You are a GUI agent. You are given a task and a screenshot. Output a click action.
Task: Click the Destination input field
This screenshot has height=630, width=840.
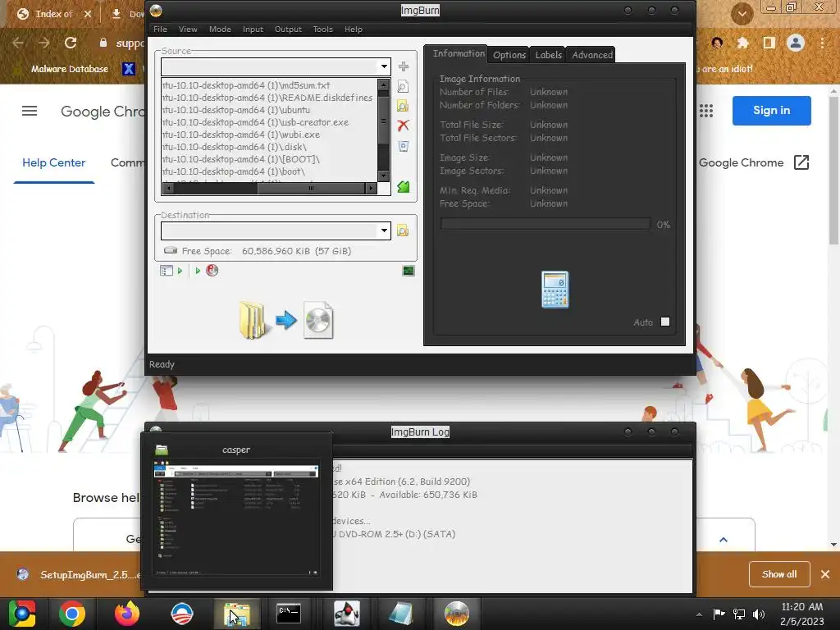pos(269,231)
